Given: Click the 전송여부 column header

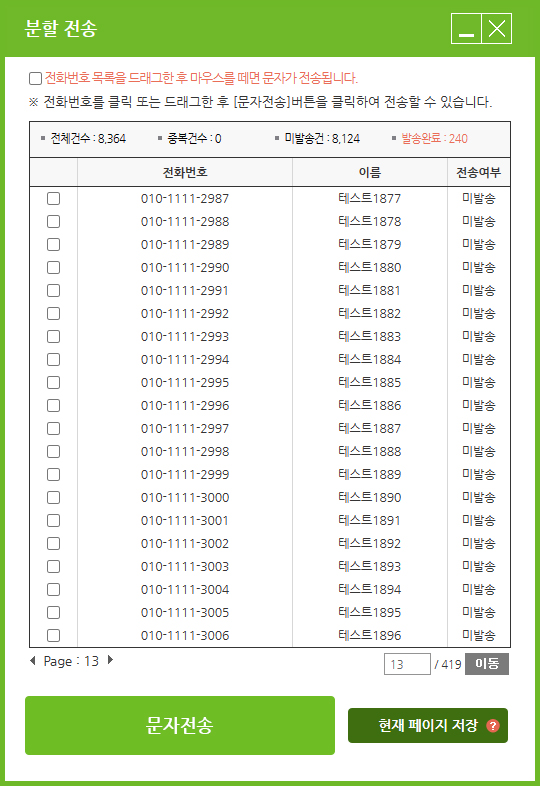Looking at the screenshot, I should pos(479,172).
